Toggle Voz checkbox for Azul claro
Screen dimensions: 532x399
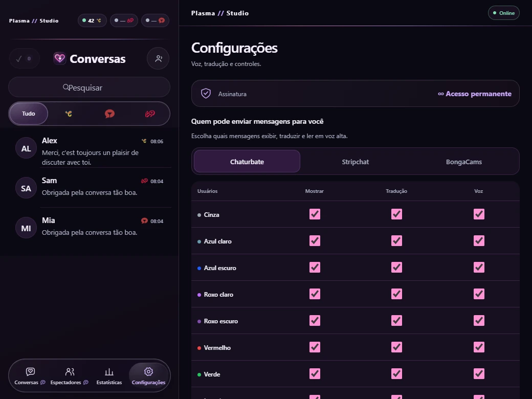(479, 240)
